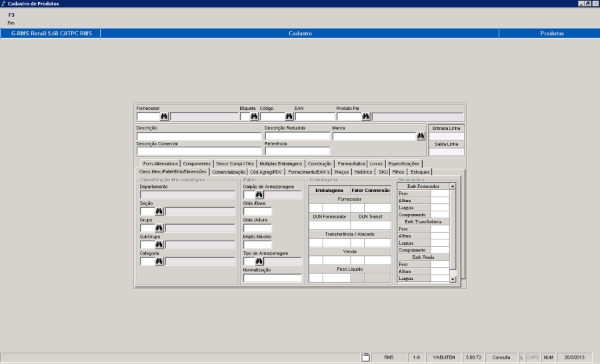Focus the Produto Pai code field

(x=349, y=117)
